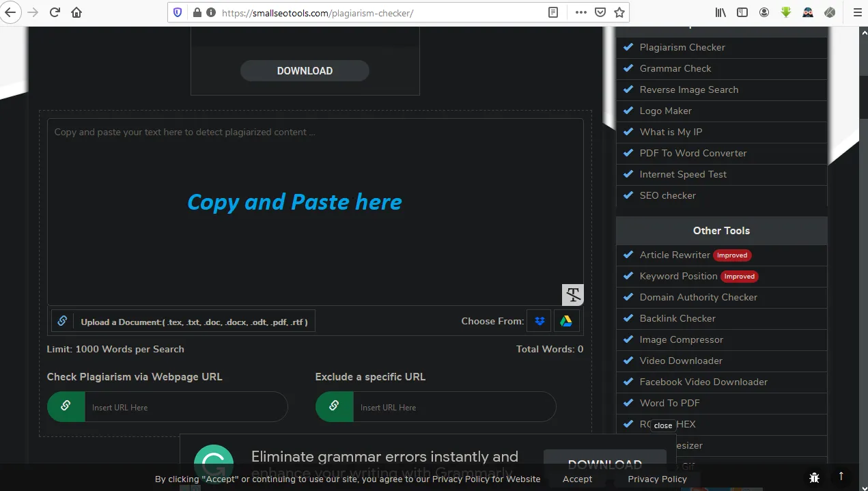Open Backlink Checker tool

pyautogui.click(x=677, y=318)
